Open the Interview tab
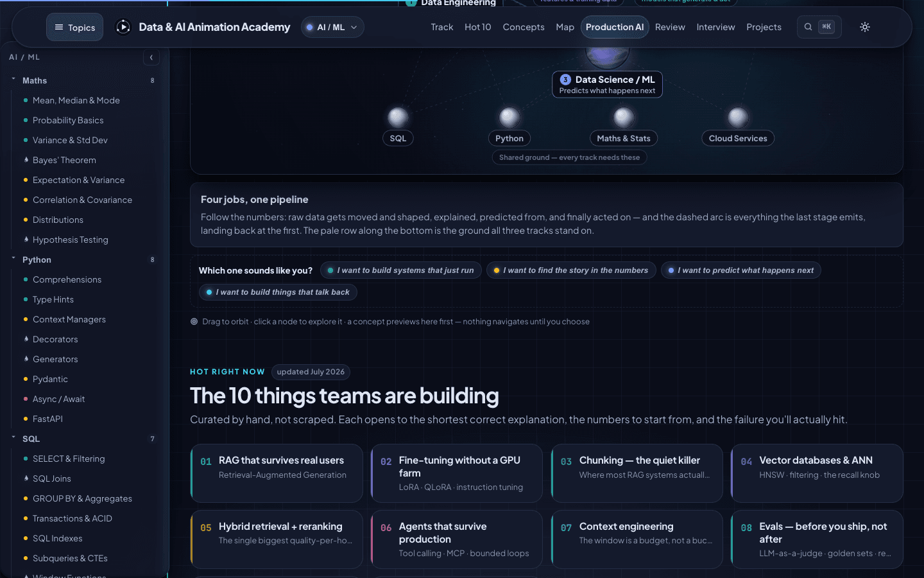924x578 pixels. click(716, 27)
